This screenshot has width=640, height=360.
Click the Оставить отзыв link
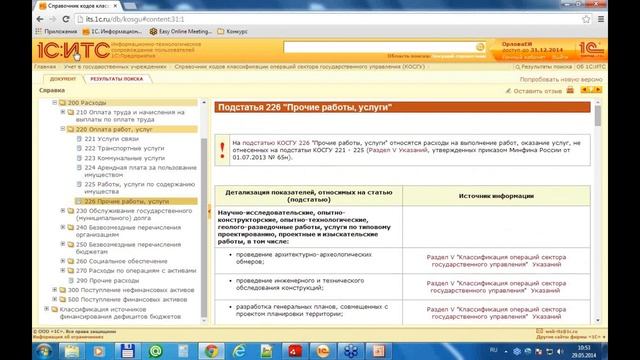[x=537, y=91]
